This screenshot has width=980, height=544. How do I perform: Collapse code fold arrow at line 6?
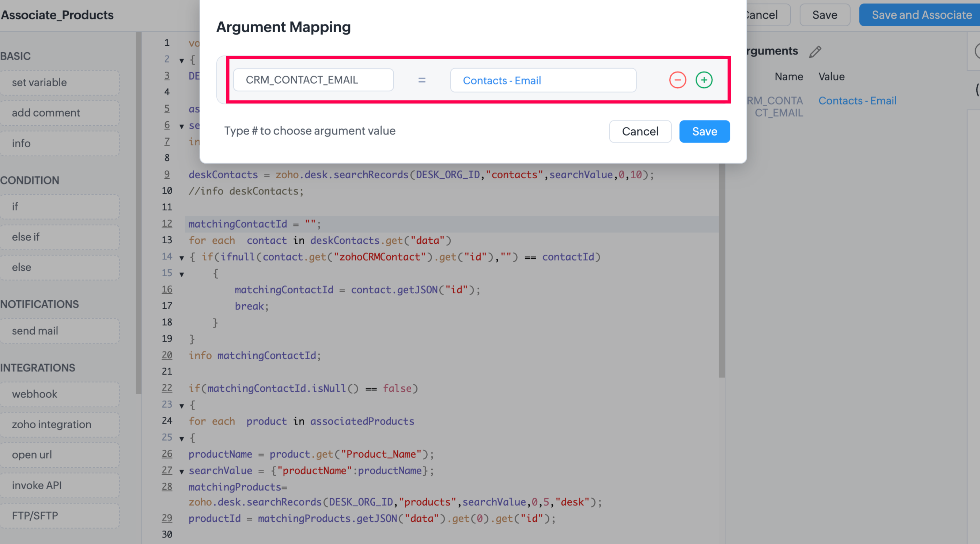pyautogui.click(x=182, y=126)
